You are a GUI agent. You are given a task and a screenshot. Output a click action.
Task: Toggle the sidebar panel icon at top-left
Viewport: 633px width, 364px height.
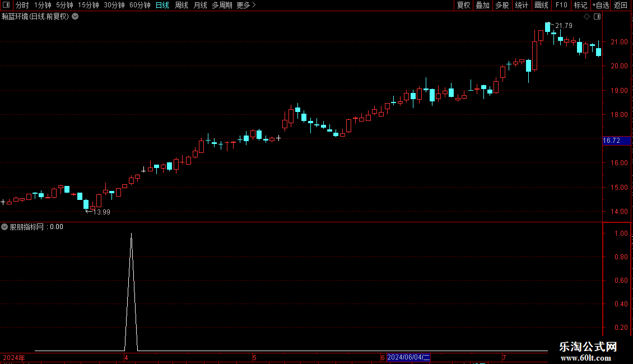[x=6, y=5]
